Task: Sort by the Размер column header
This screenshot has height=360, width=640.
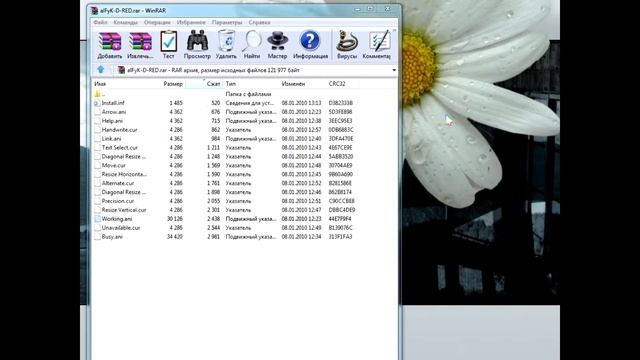Action: [x=173, y=84]
